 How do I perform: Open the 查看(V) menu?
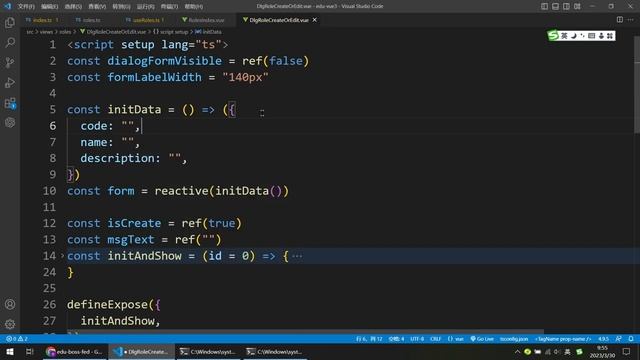[x=97, y=7]
